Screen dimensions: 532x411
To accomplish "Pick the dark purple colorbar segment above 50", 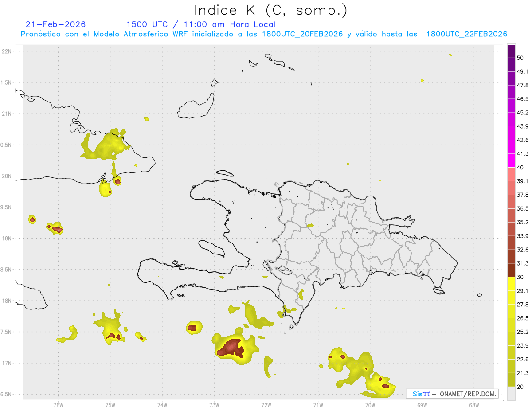I will [511, 51].
